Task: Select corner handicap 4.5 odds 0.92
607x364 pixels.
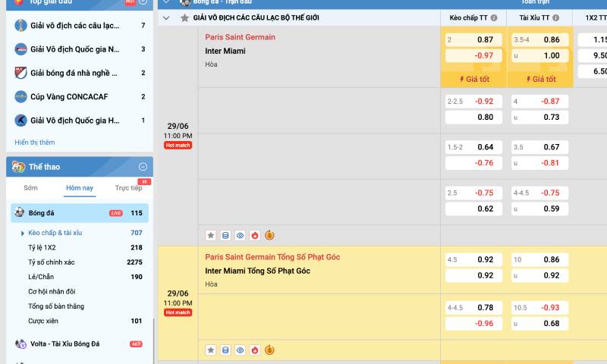Action: 473,259
